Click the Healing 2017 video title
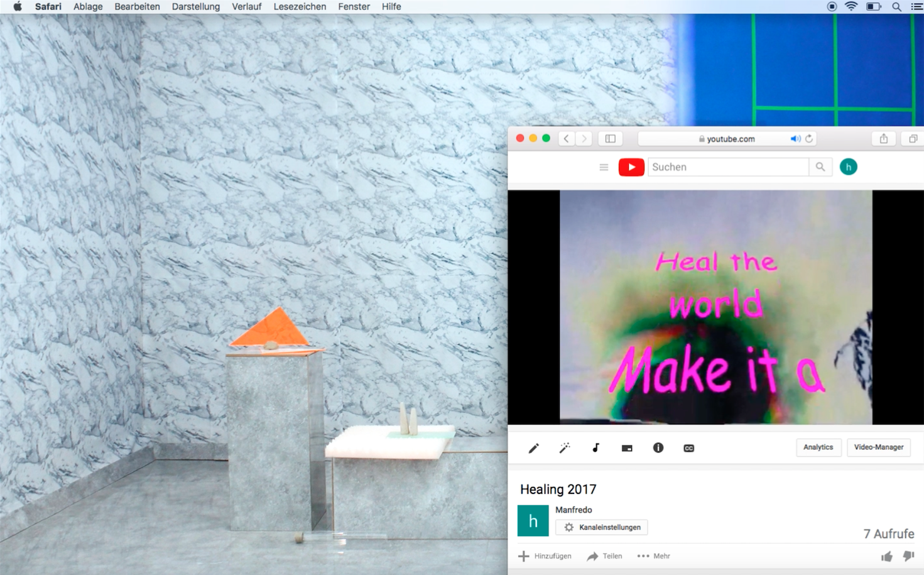This screenshot has width=924, height=575. [x=558, y=489]
